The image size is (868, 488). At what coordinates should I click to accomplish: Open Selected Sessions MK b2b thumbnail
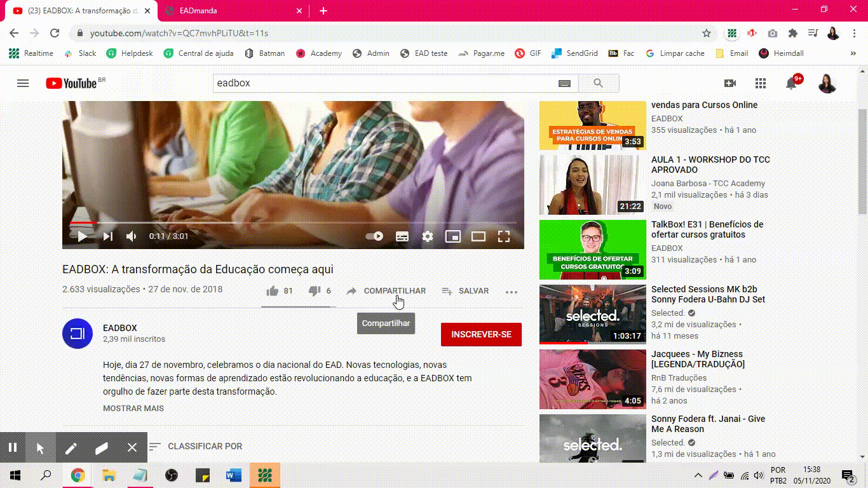(593, 315)
